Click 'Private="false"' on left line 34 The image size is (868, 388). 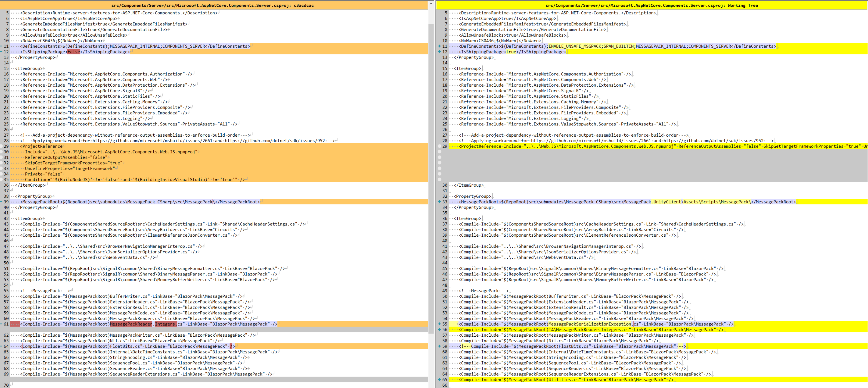pyautogui.click(x=44, y=174)
